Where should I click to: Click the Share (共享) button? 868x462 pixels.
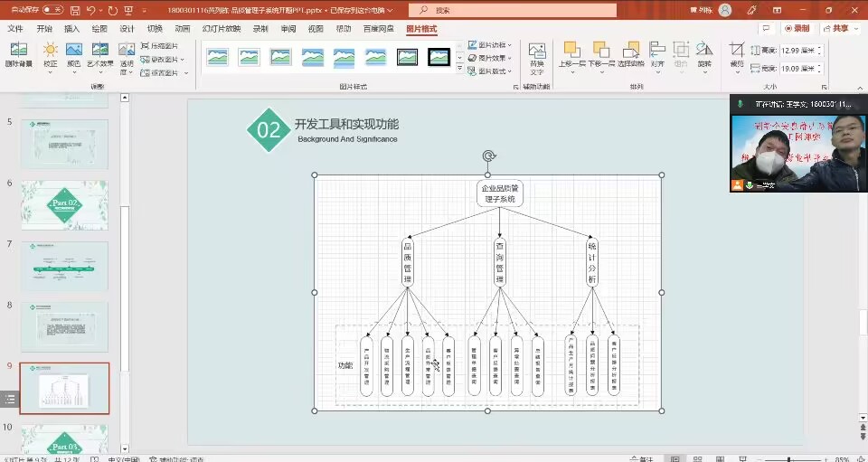tap(836, 29)
